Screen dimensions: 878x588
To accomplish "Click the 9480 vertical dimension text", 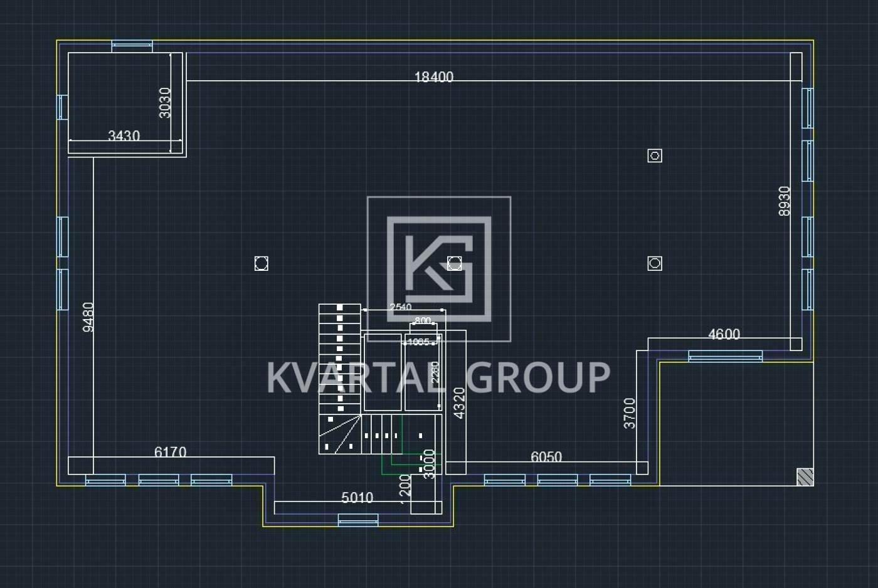I will tap(88, 317).
